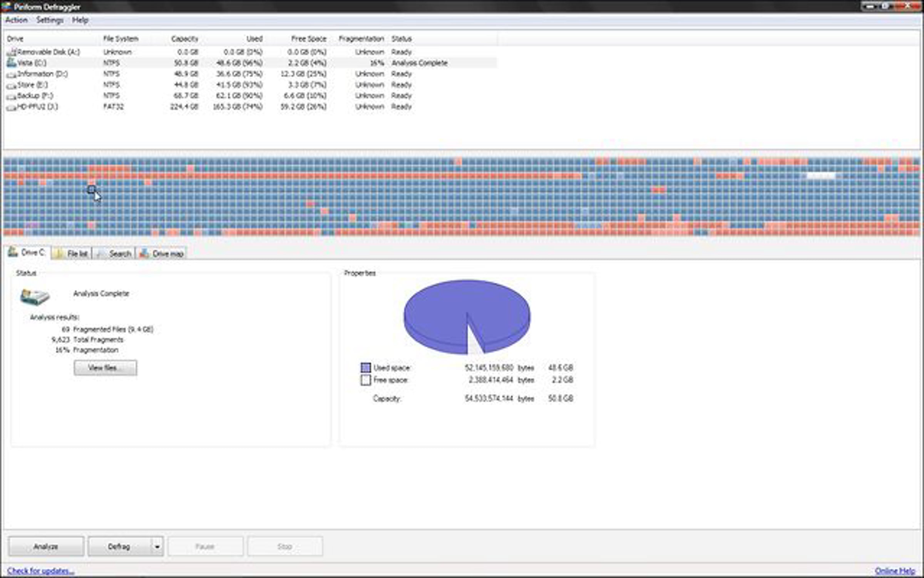Image resolution: width=924 pixels, height=578 pixels.
Task: Click the Used space color swatch
Action: [366, 368]
